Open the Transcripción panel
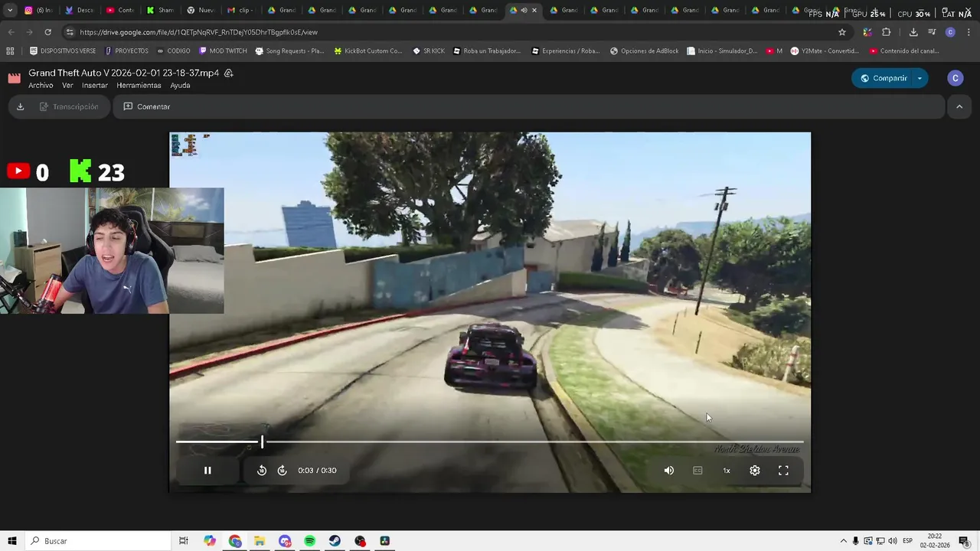980x551 pixels. [x=69, y=106]
